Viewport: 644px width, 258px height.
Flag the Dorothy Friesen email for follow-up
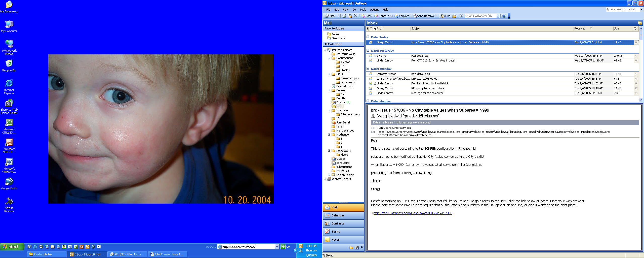point(636,74)
